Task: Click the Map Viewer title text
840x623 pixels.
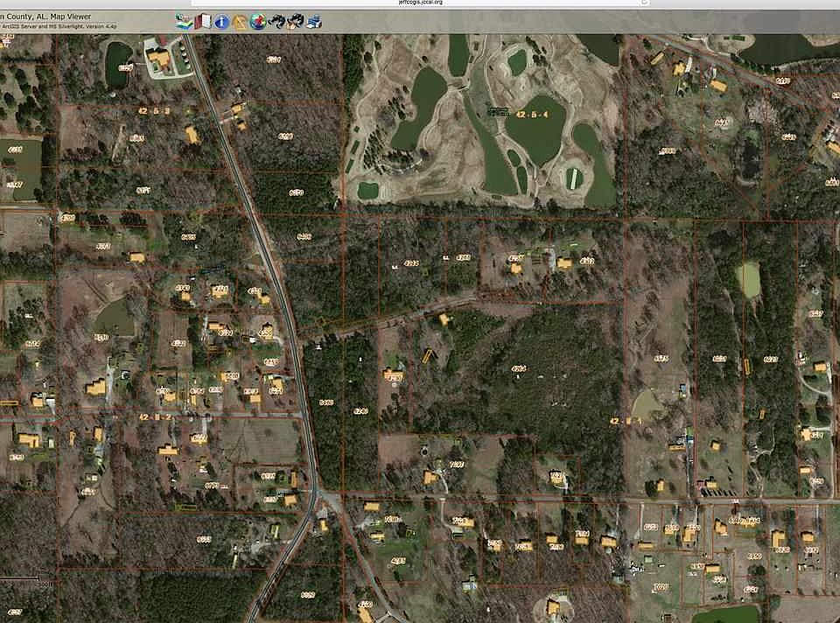Action: (45, 17)
